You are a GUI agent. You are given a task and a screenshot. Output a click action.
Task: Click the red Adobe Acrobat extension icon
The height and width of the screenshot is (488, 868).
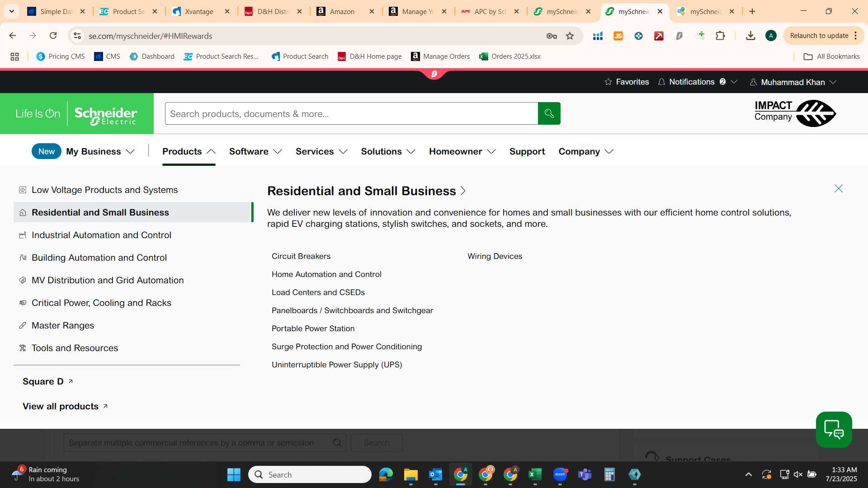coord(659,36)
